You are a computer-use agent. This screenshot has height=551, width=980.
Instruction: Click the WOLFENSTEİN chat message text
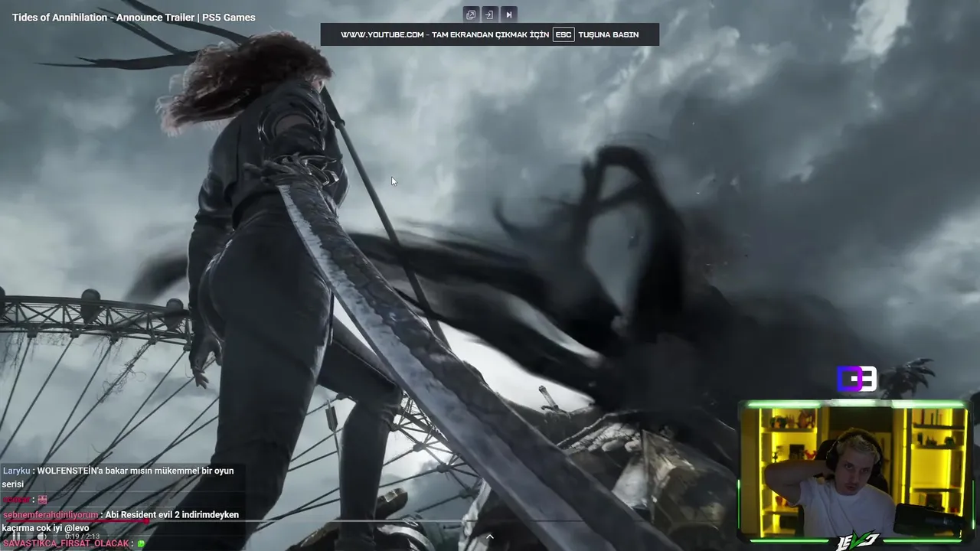117,478
